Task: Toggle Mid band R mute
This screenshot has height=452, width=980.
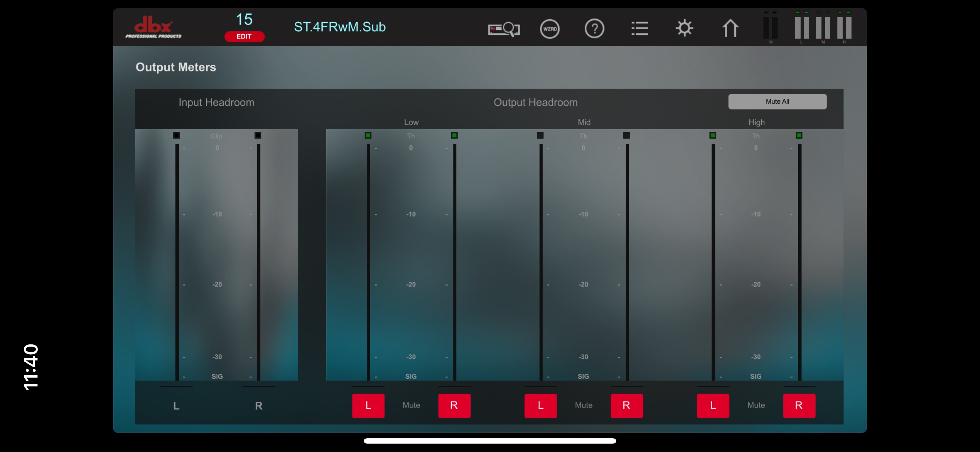Action: (627, 406)
